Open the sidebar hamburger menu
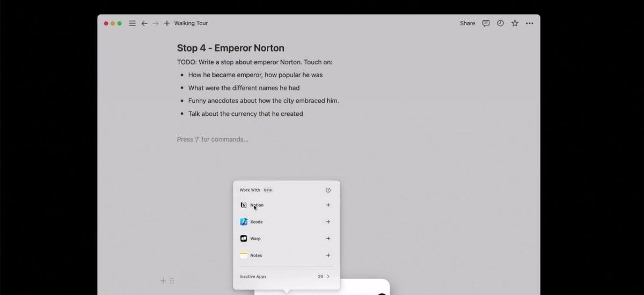 [132, 23]
